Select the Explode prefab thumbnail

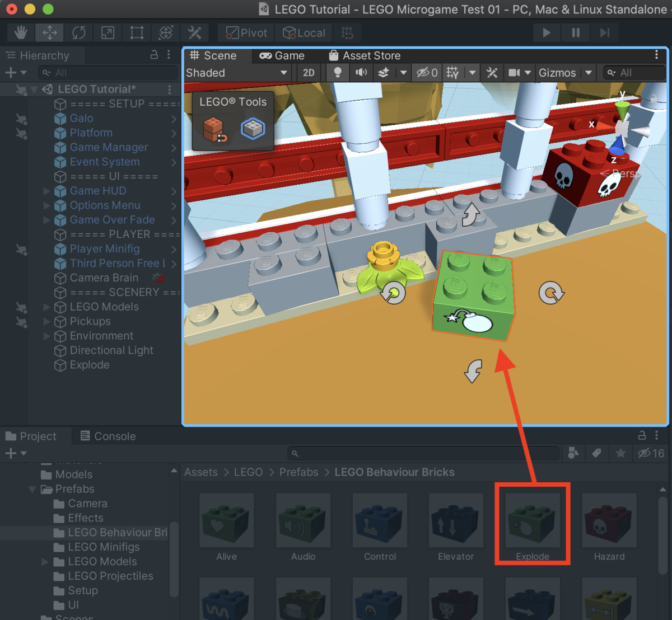point(533,521)
